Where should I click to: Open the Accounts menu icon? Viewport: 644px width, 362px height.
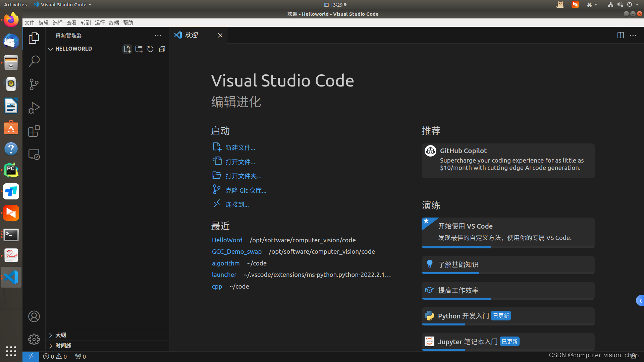coord(34,316)
